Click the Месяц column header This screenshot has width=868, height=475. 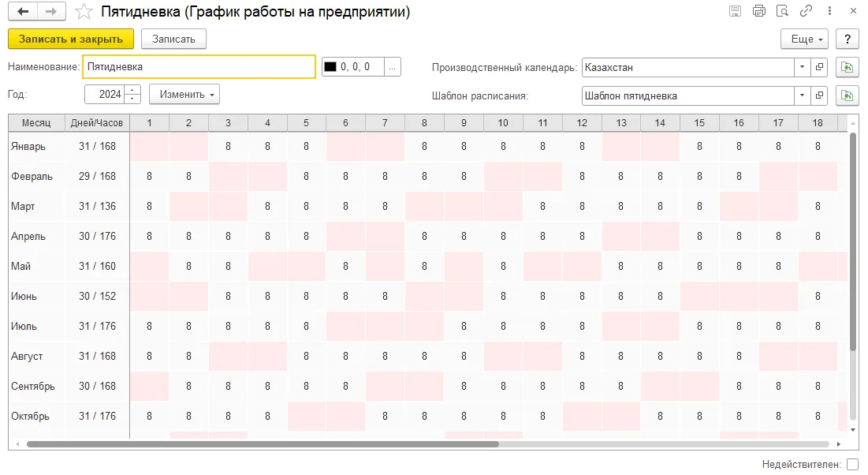click(x=36, y=123)
